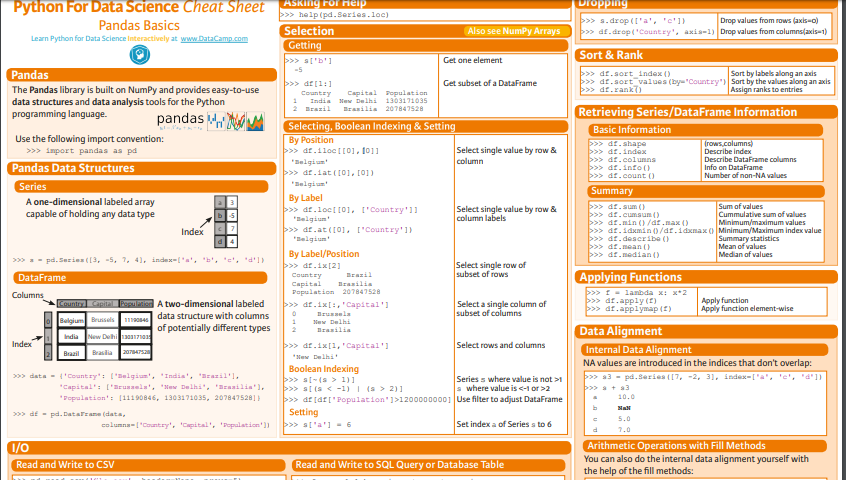
Task: Click 'Arithmetic Operations with Fill Methods' header
Action: click(x=705, y=446)
